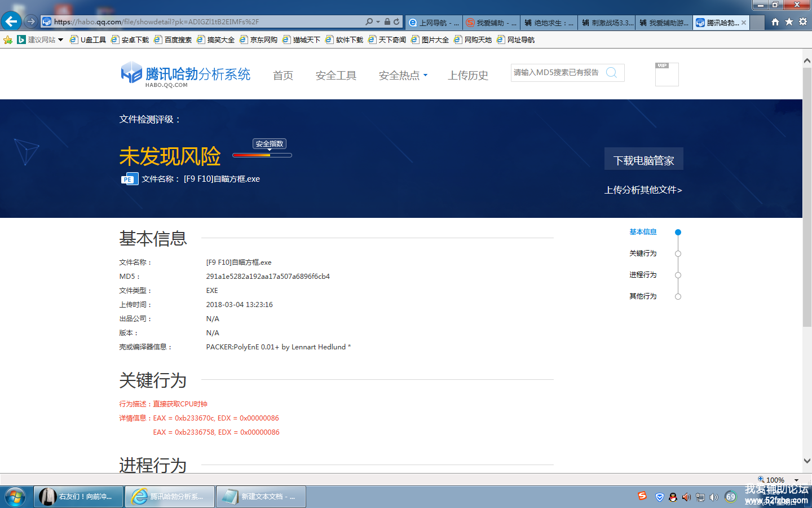The image size is (812, 508).
Task: Click the search magnifier in the address bar
Action: click(x=369, y=22)
